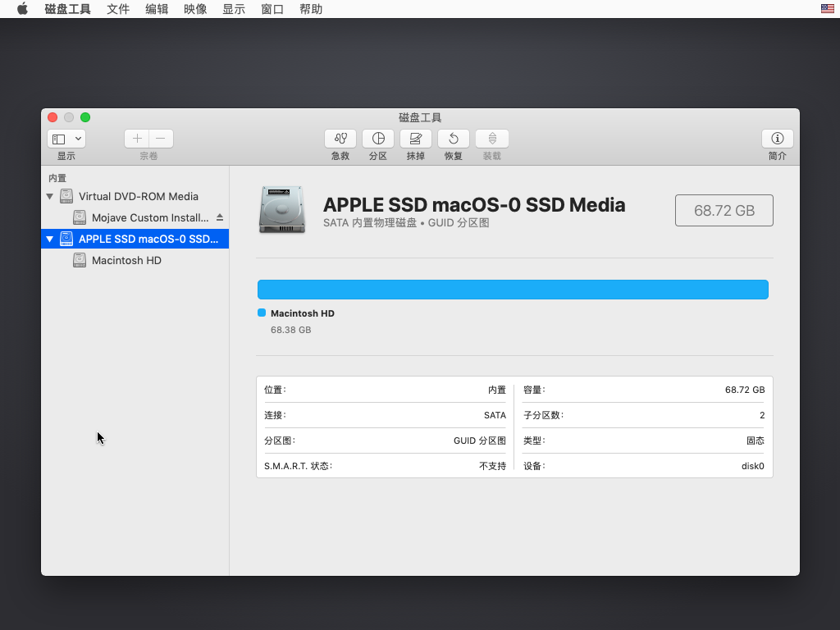Click the First Aid (急救) stethoscope icon
Screen dimensions: 840x630
(x=340, y=139)
